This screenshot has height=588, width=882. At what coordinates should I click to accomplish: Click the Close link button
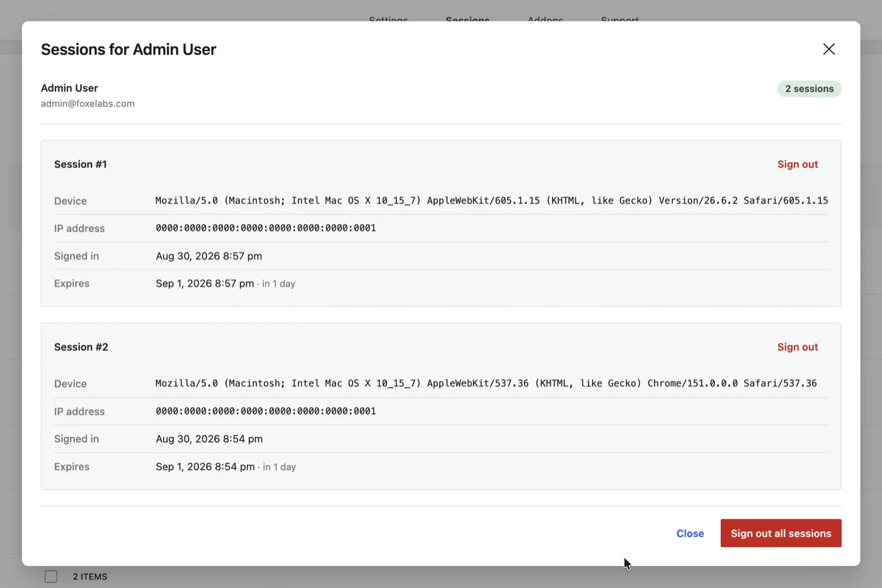coord(690,533)
